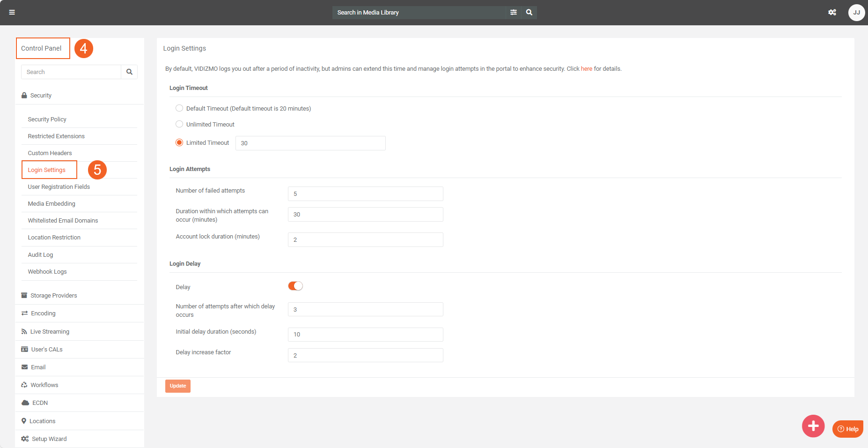Click the control panel search icon
Viewport: 868px width, 448px height.
point(129,72)
